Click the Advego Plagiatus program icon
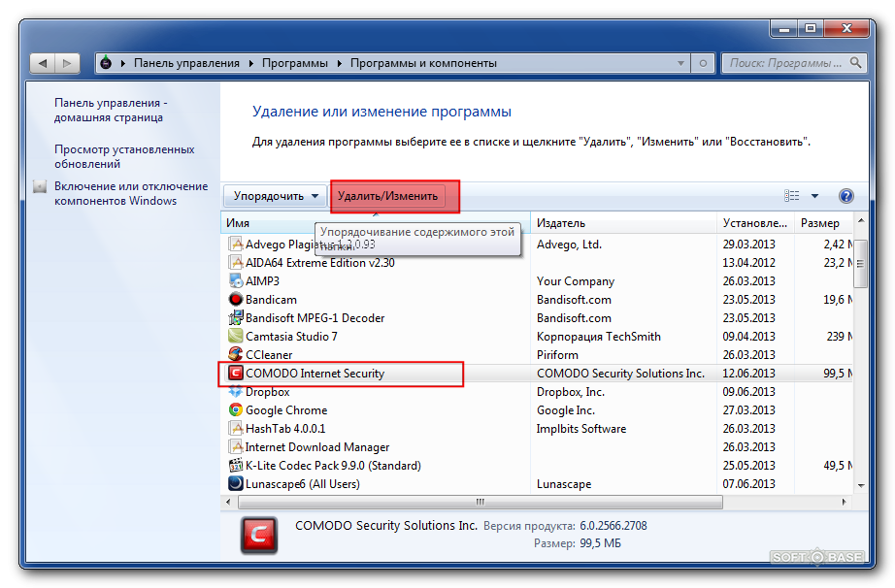This screenshot has height=588, width=895. [235, 245]
